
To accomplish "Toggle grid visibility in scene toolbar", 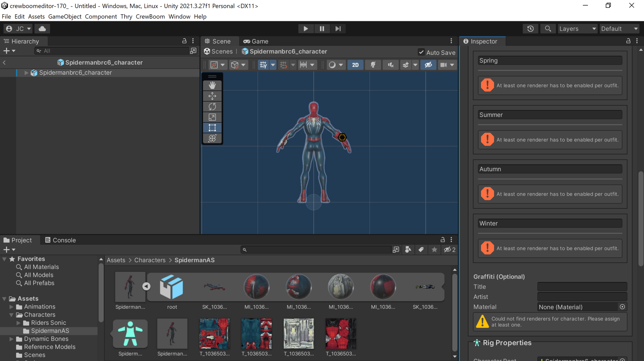I will [x=263, y=65].
